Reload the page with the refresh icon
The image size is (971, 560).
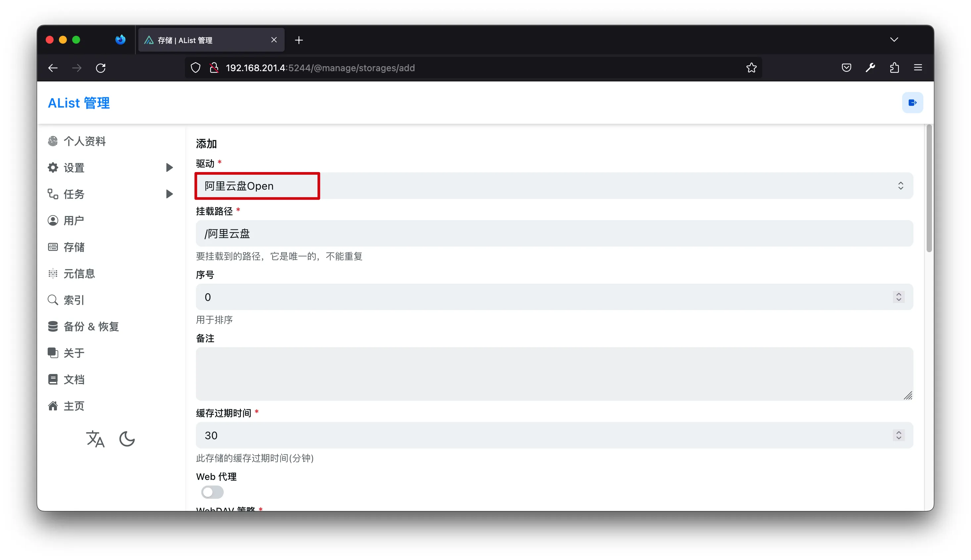101,68
